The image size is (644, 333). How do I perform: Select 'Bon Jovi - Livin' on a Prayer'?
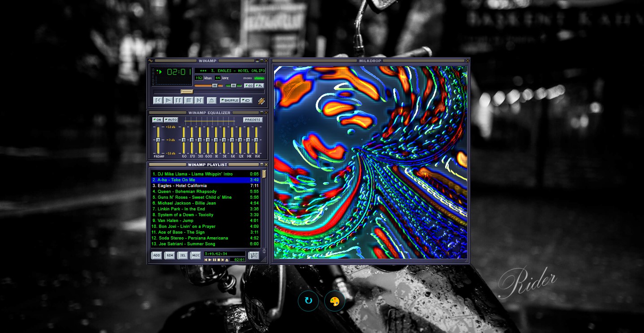pos(206,226)
